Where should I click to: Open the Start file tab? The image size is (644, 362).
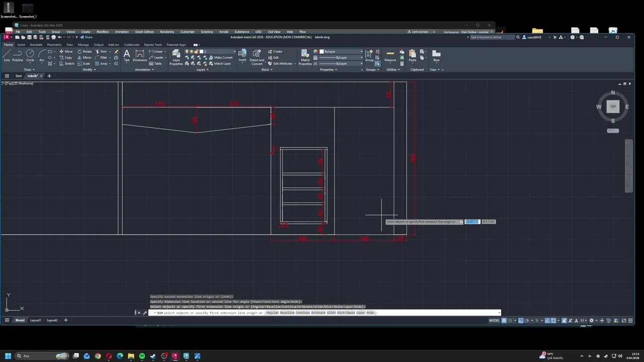(x=18, y=76)
